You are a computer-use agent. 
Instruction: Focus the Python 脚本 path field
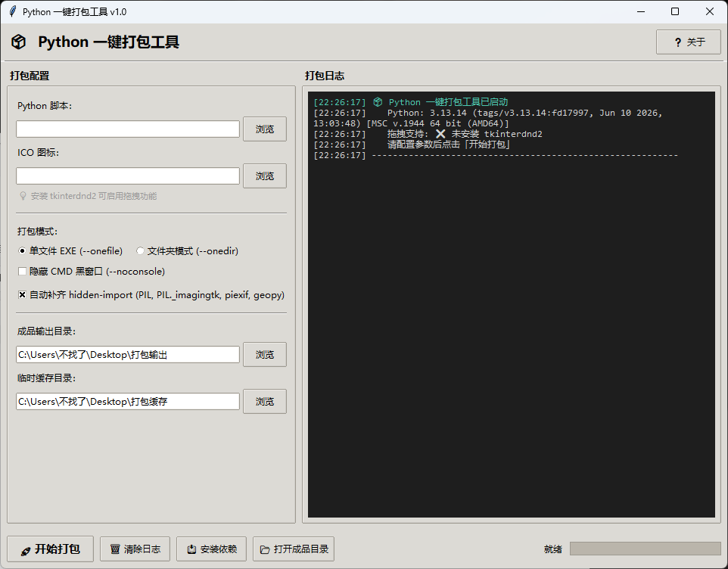tap(128, 129)
